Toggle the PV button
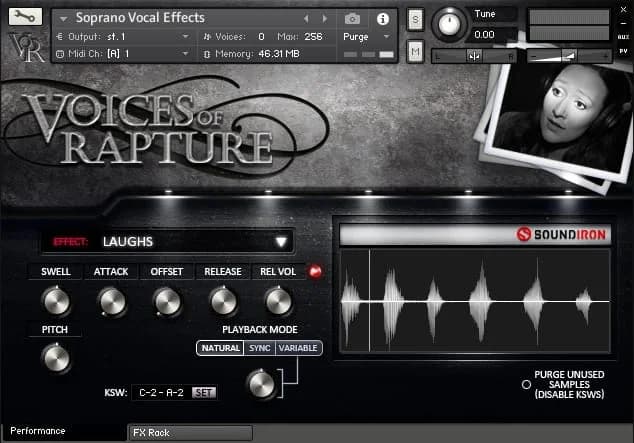This screenshot has width=634, height=443. click(x=623, y=51)
